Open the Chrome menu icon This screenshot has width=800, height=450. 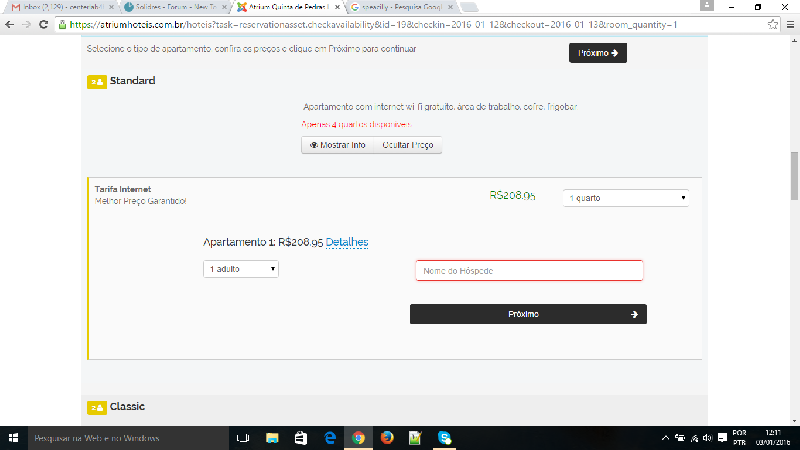[787, 23]
